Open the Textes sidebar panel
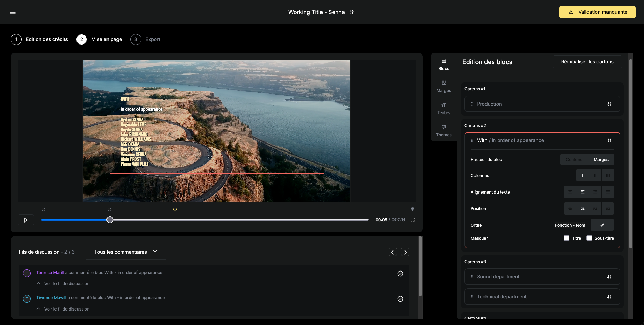 [x=443, y=109]
